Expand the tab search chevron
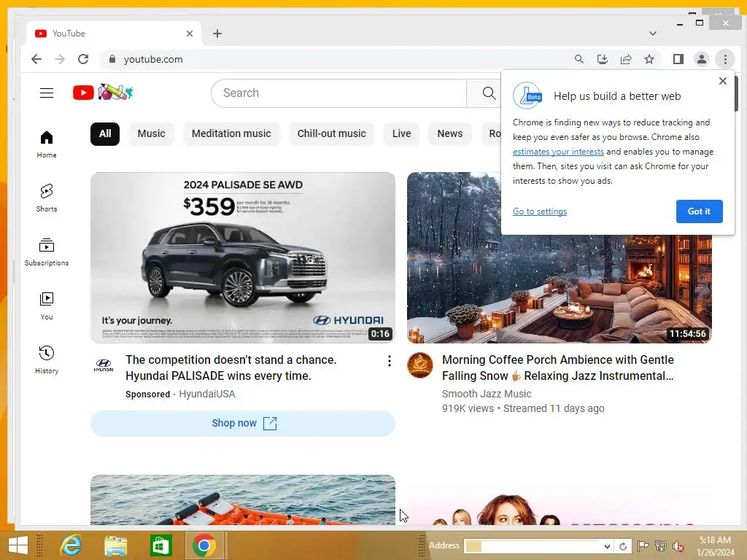Image resolution: width=747 pixels, height=560 pixels. 653,34
